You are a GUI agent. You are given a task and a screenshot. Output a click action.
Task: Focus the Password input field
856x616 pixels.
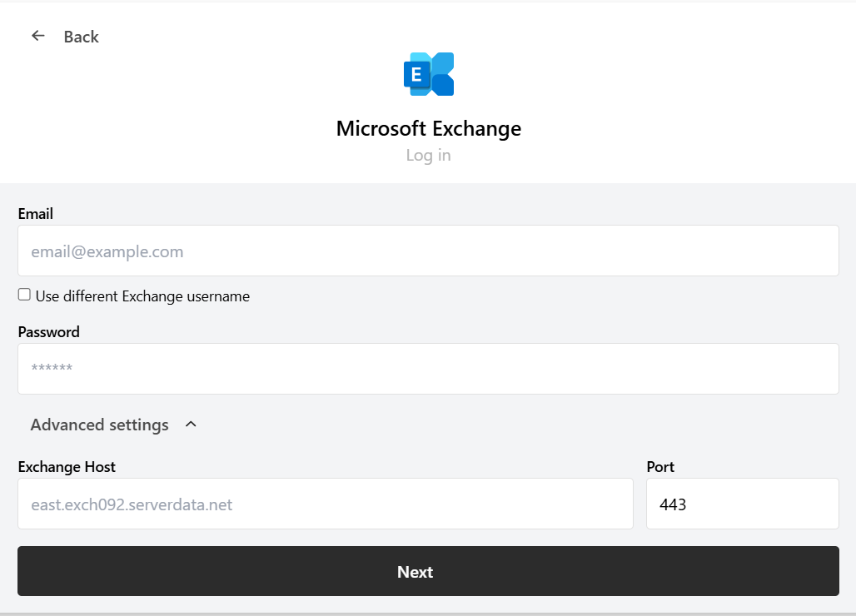pyautogui.click(x=428, y=369)
